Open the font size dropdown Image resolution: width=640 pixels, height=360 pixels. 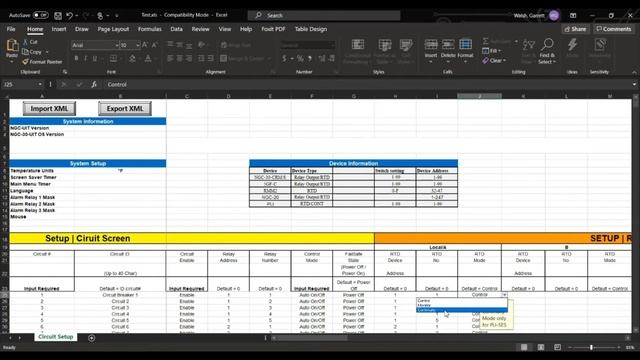pyautogui.click(x=138, y=45)
